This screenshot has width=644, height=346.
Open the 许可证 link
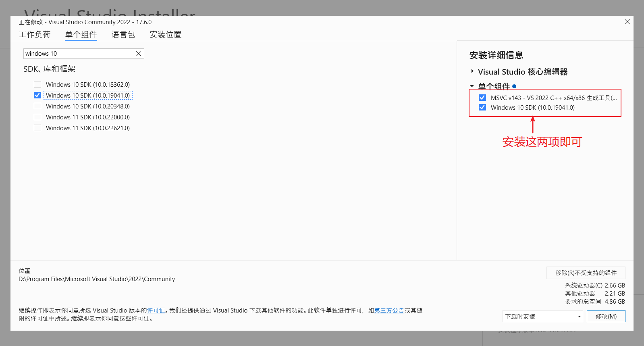click(156, 311)
